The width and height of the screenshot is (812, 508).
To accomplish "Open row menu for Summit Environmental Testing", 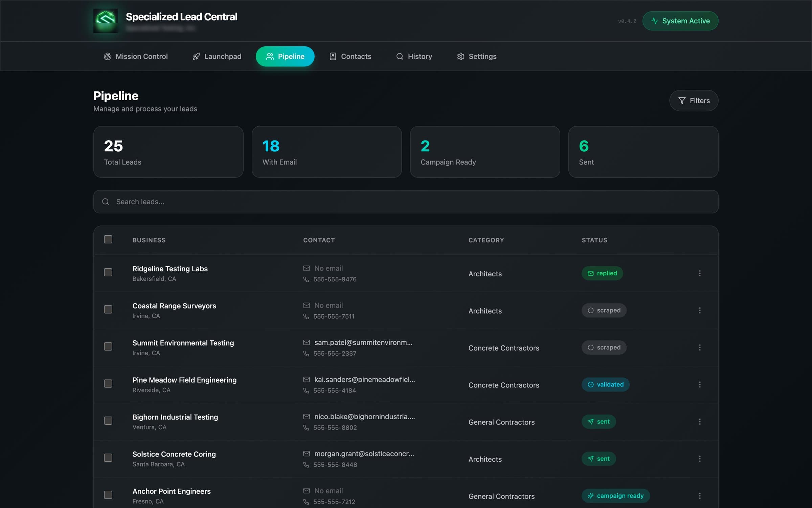I will pyautogui.click(x=700, y=347).
